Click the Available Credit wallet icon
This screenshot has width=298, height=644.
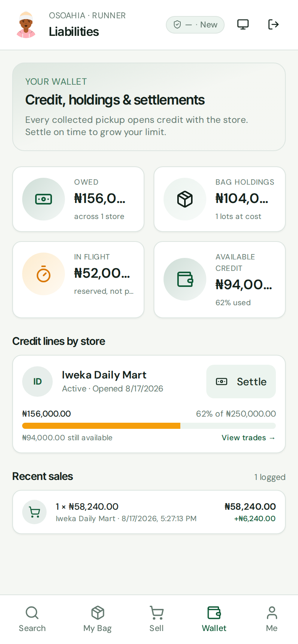coord(185,279)
